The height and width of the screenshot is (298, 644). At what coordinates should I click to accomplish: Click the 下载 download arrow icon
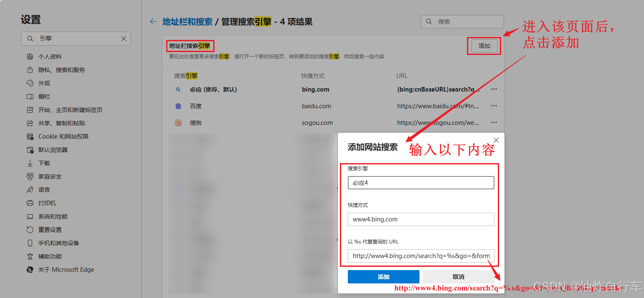point(30,163)
